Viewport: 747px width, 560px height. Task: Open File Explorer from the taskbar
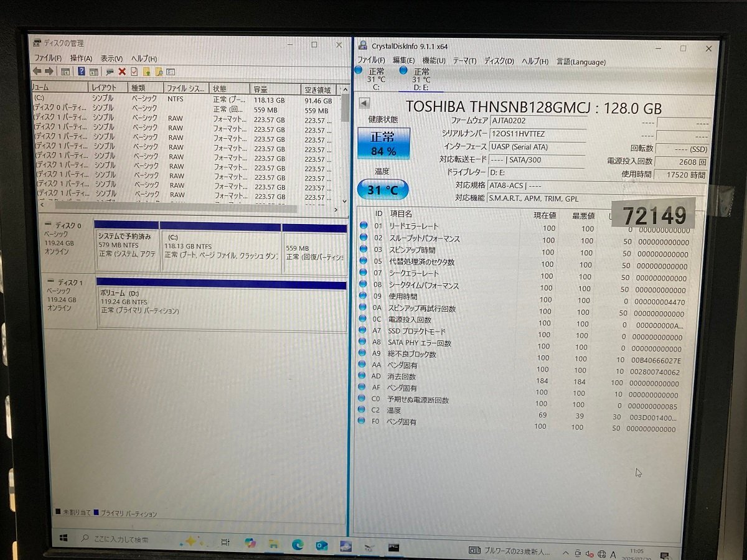[x=273, y=544]
